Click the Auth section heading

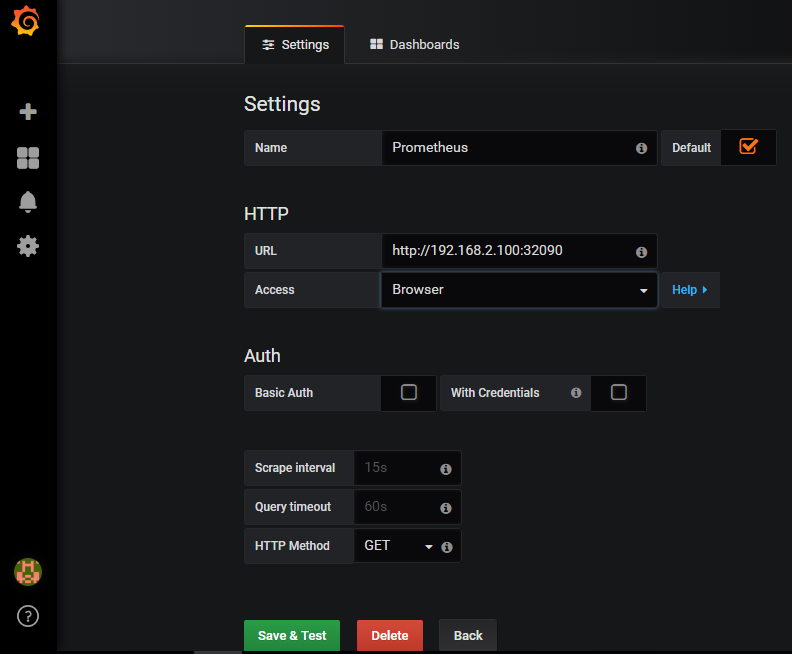(x=262, y=356)
